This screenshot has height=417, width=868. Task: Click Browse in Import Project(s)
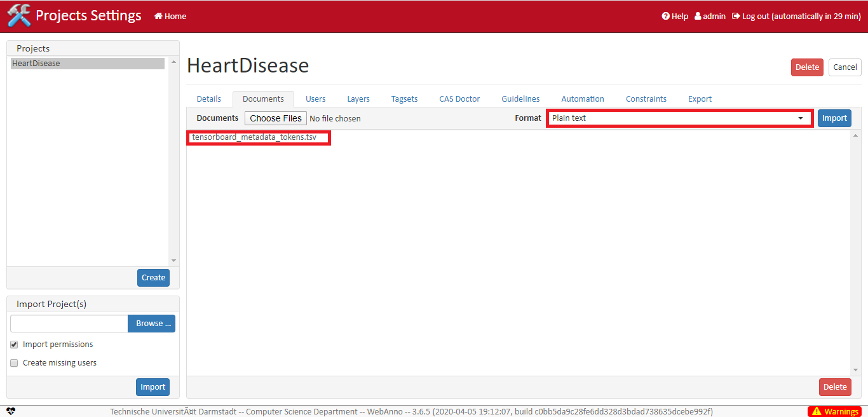click(x=151, y=324)
